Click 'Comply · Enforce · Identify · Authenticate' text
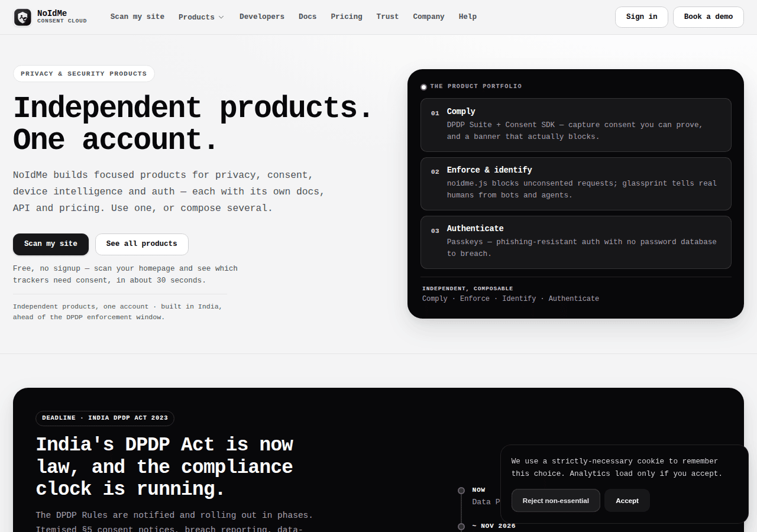The height and width of the screenshot is (532, 757). [x=510, y=299]
